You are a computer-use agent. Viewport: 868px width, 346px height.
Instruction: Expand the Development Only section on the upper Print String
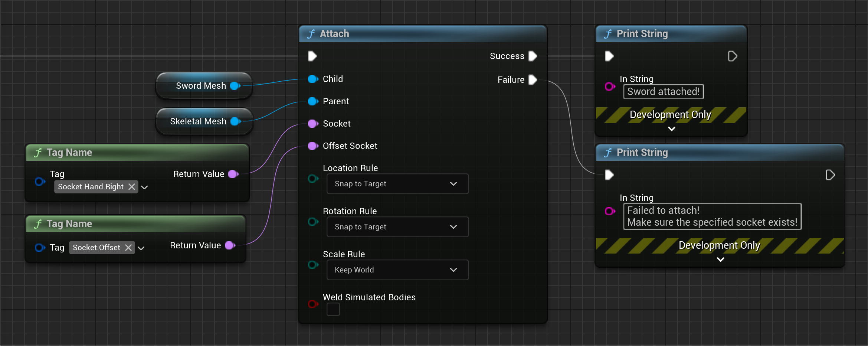point(671,129)
